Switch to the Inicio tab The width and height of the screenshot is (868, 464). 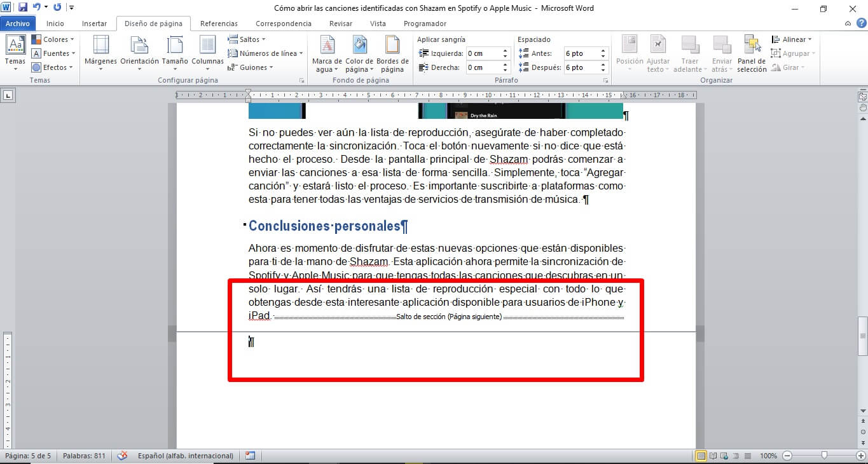click(55, 24)
